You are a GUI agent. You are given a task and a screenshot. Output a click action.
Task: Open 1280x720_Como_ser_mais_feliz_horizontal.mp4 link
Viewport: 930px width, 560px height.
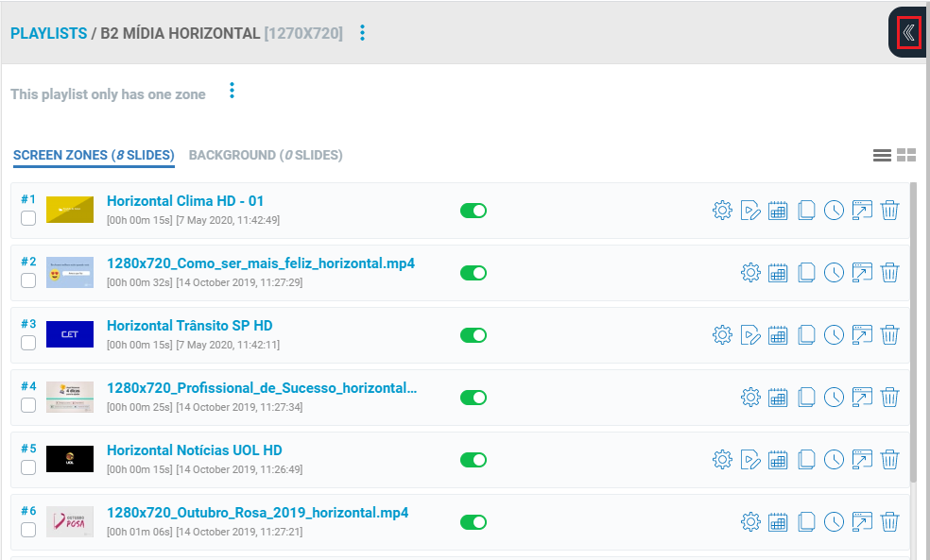click(260, 263)
